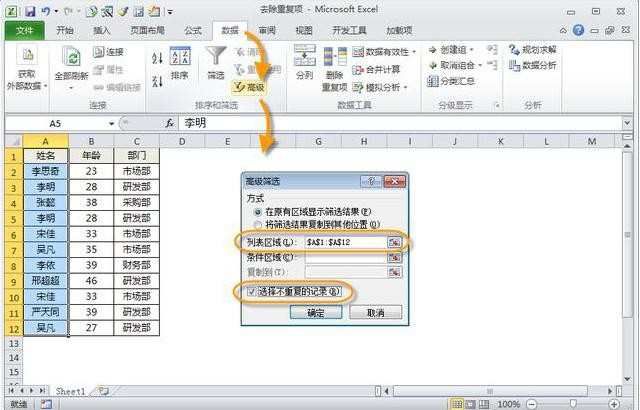640x410 pixels.
Task: Click the 条件区域 input field
Action: 345,257
